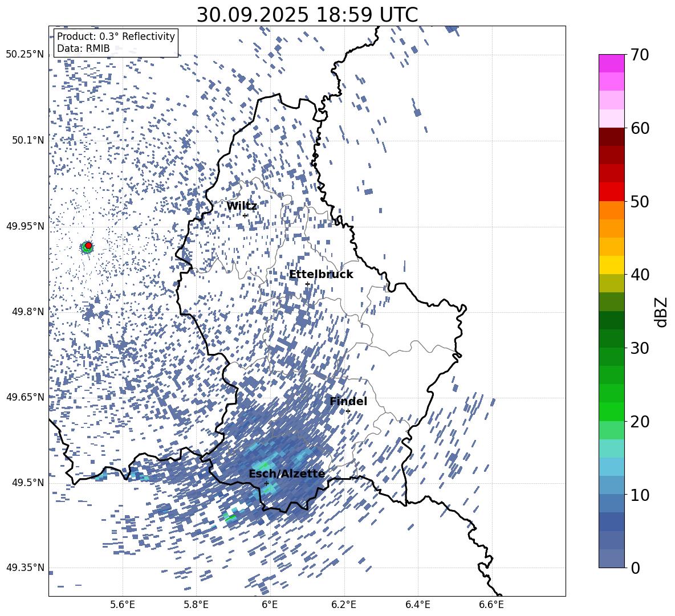Click the 49.5°N latitude tick label
This screenshot has height=616, width=675.
(x=29, y=483)
